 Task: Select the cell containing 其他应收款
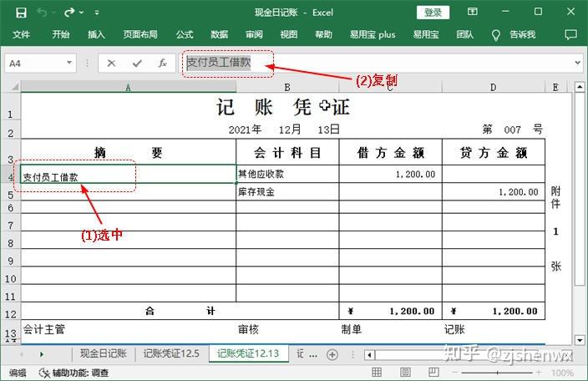[287, 175]
